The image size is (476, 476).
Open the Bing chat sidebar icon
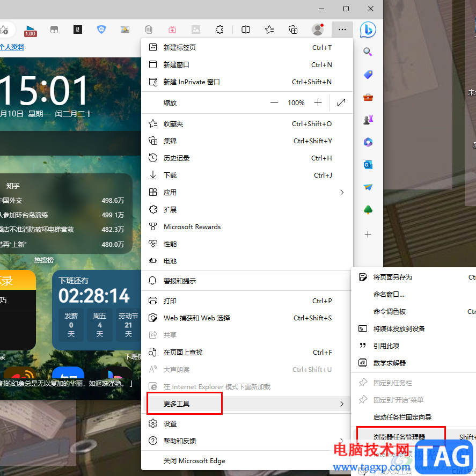pos(368,30)
